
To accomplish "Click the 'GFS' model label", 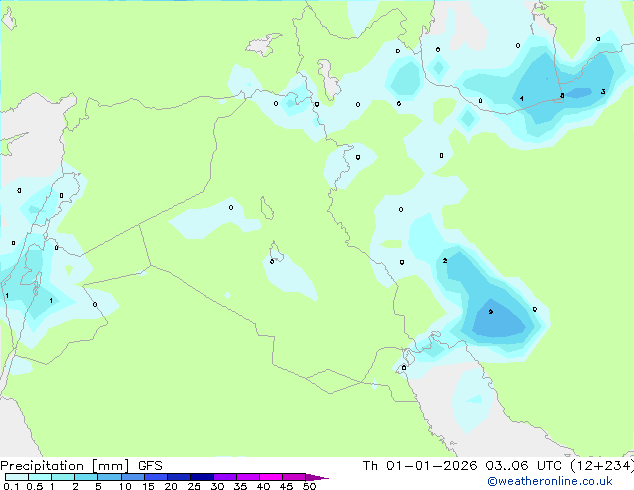I will pyautogui.click(x=150, y=466).
